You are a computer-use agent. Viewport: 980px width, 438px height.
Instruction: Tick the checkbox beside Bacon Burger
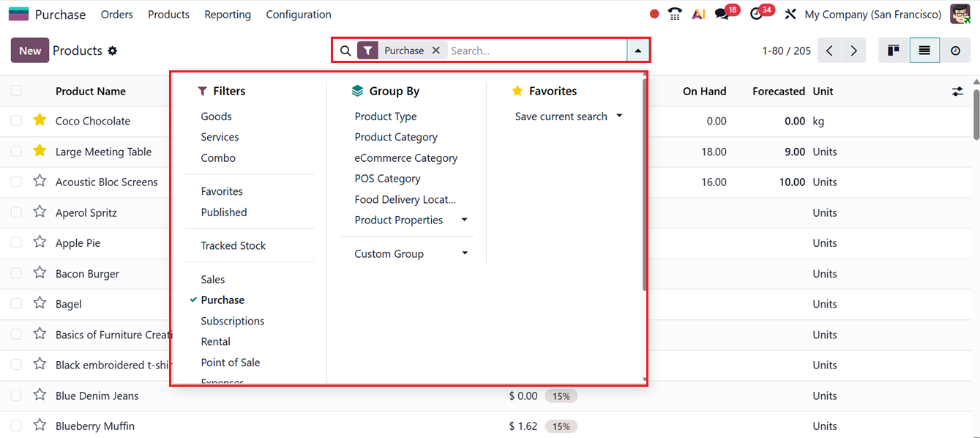[16, 273]
